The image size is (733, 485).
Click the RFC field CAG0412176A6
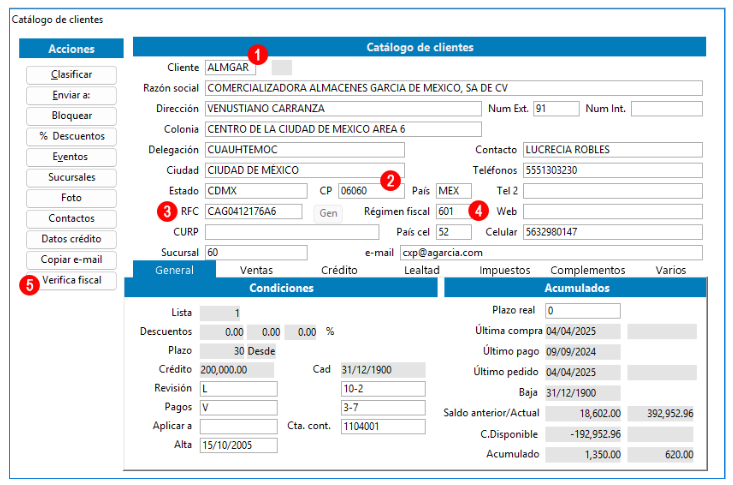click(x=253, y=211)
